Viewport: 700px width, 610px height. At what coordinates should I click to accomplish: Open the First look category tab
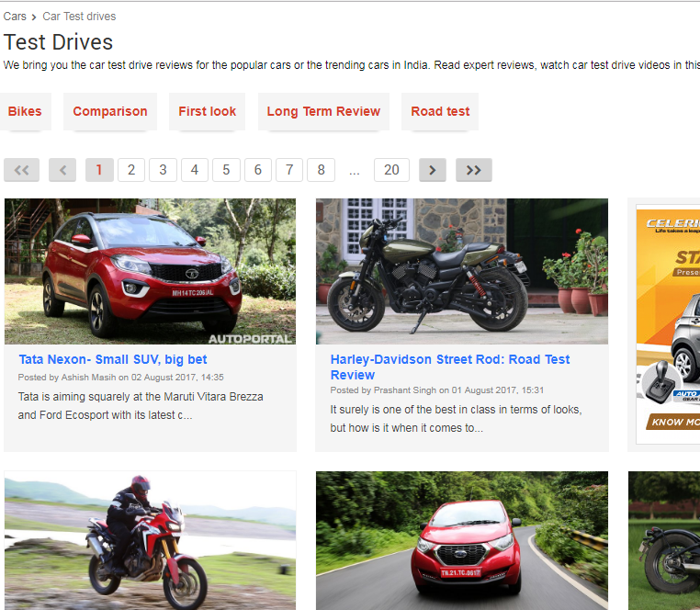click(x=207, y=111)
